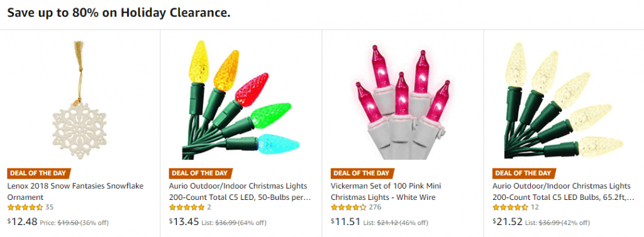Screen dimensions: 644x237
Task: Click star rating of Vickerman pink lights
Action: coord(348,207)
